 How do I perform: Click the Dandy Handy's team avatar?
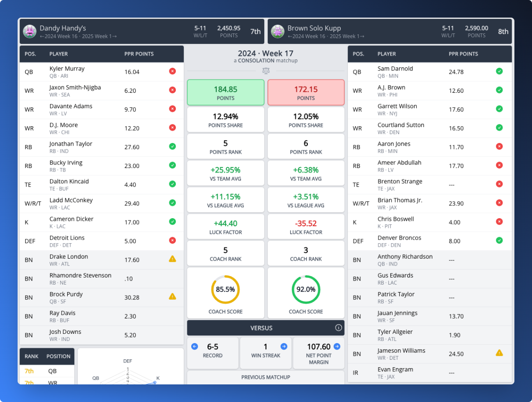[x=29, y=31]
